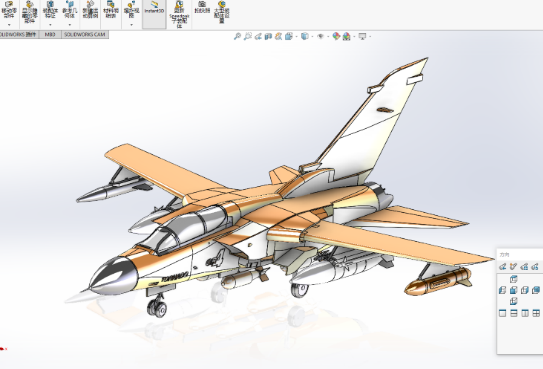Click New Motion Study (新建运动算例) tool

tap(90, 10)
